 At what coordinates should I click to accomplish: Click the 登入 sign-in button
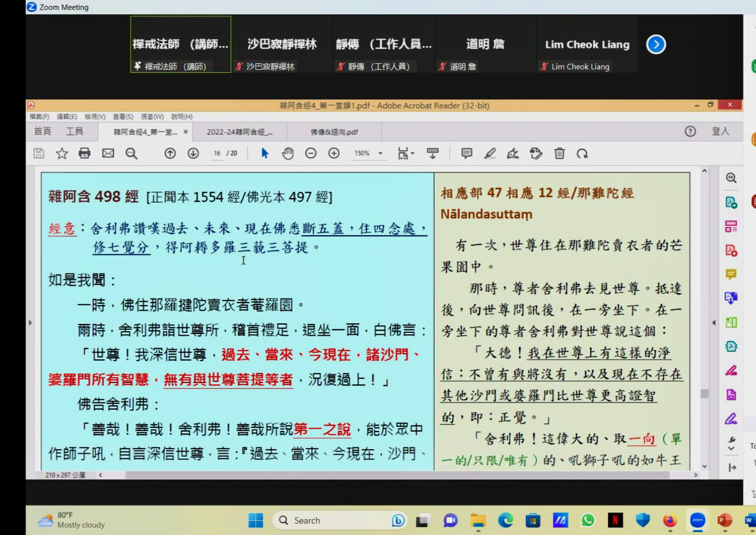[x=721, y=131]
